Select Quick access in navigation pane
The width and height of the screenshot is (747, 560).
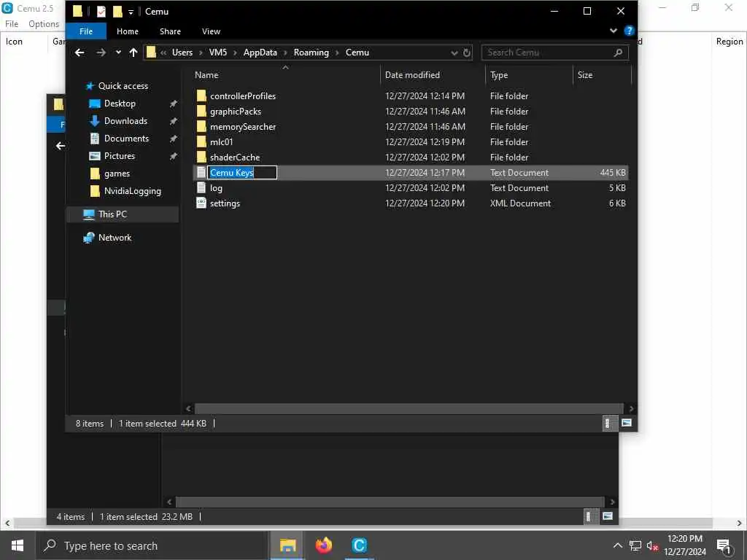[x=123, y=86]
